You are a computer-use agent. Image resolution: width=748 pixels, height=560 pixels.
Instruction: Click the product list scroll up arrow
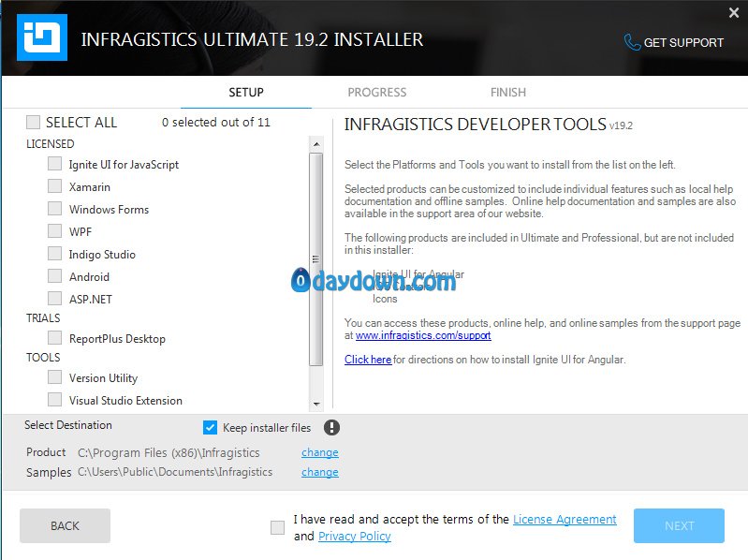point(316,144)
